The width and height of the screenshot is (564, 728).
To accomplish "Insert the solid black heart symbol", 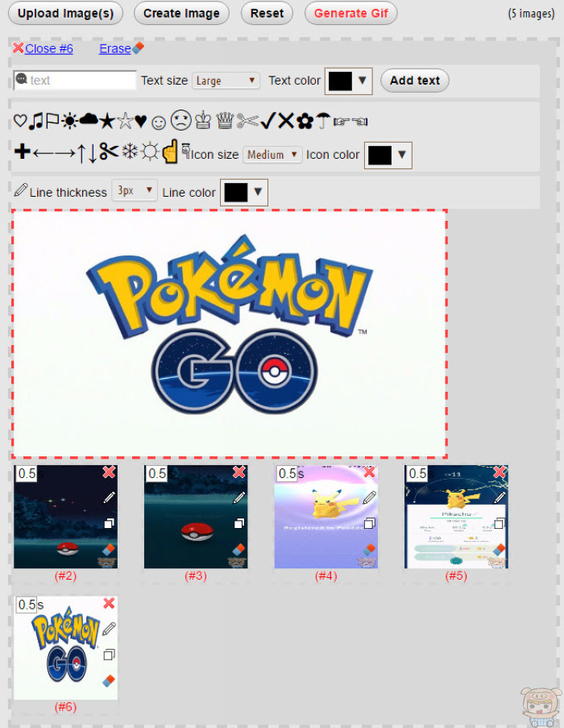I will point(140,122).
